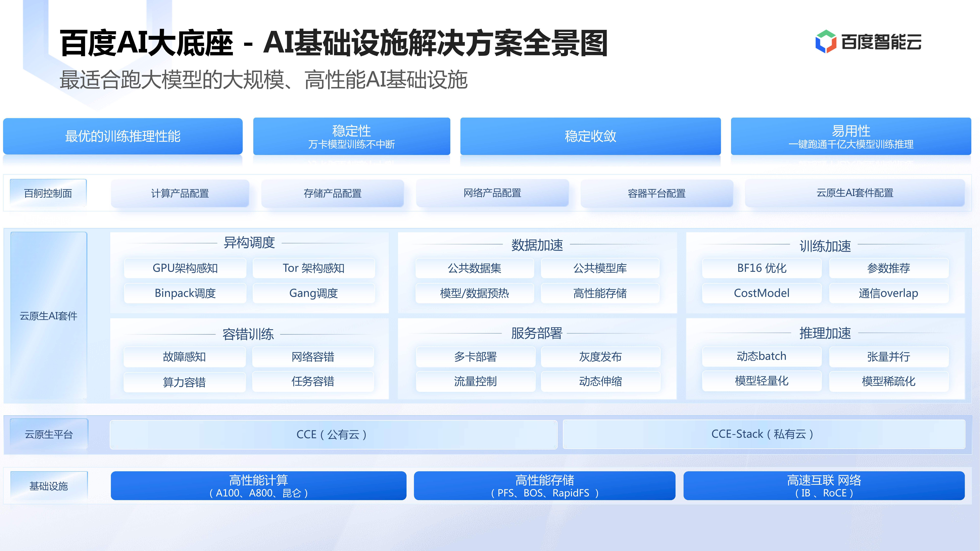Select GPU架构感知 cell

(x=185, y=268)
